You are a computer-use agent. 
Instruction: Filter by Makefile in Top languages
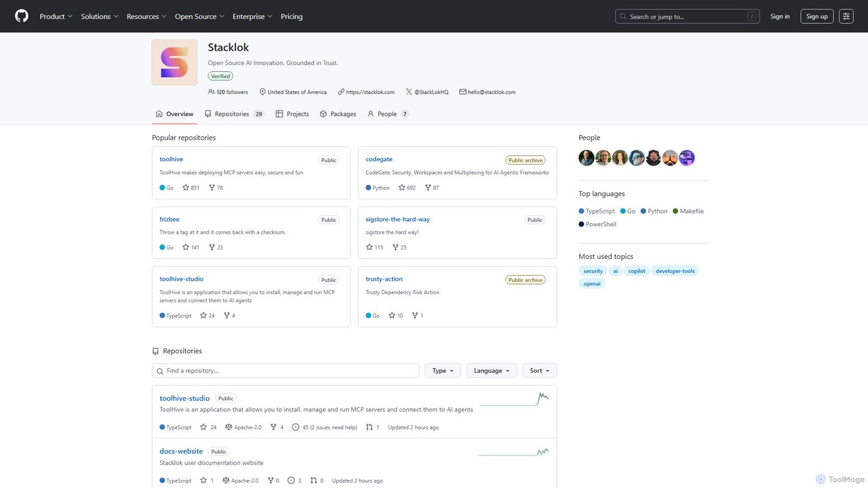pyautogui.click(x=688, y=211)
